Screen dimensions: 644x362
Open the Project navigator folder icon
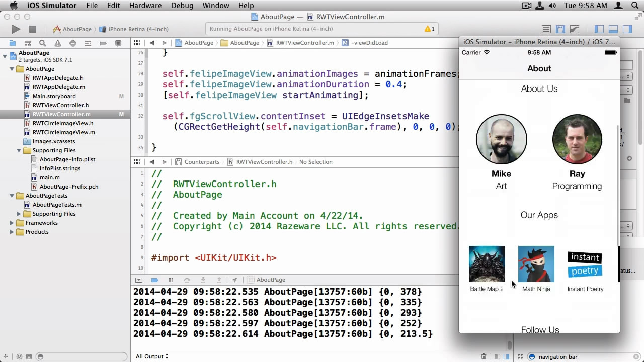click(13, 43)
